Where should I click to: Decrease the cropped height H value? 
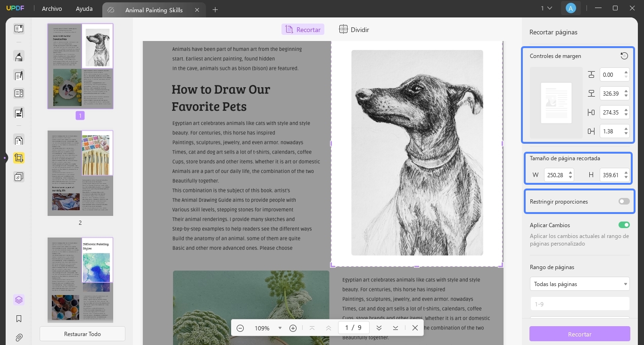tap(626, 177)
